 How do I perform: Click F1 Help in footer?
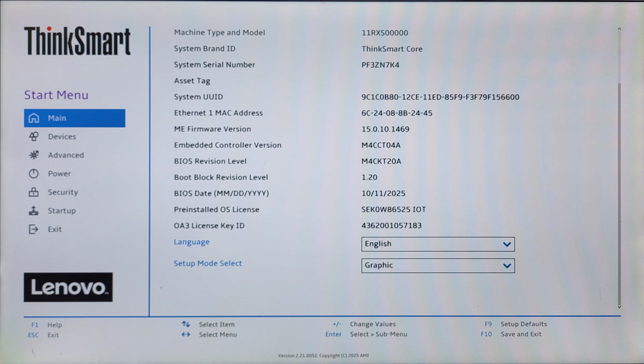[46, 324]
